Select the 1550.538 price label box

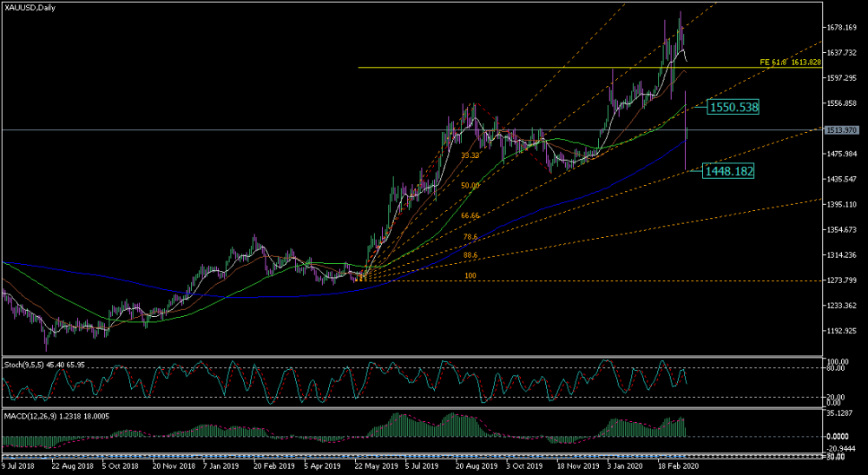click(733, 108)
